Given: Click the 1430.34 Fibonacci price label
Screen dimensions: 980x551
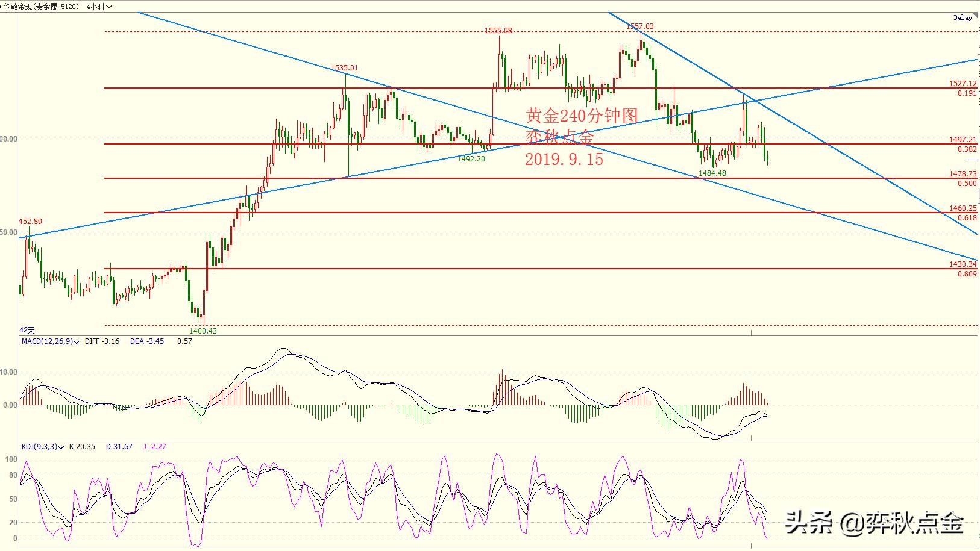Looking at the screenshot, I should coord(963,264).
